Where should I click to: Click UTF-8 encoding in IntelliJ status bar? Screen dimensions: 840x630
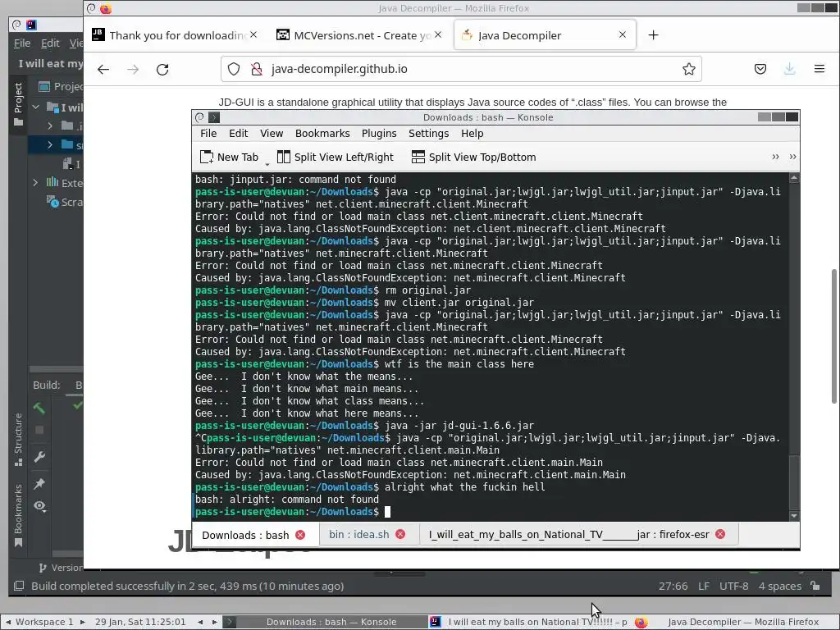[734, 586]
